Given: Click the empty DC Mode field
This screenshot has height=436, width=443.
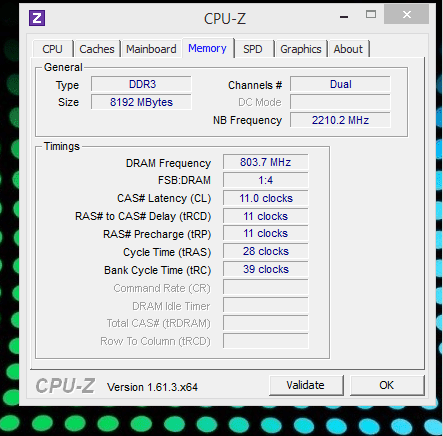Looking at the screenshot, I should (x=340, y=102).
